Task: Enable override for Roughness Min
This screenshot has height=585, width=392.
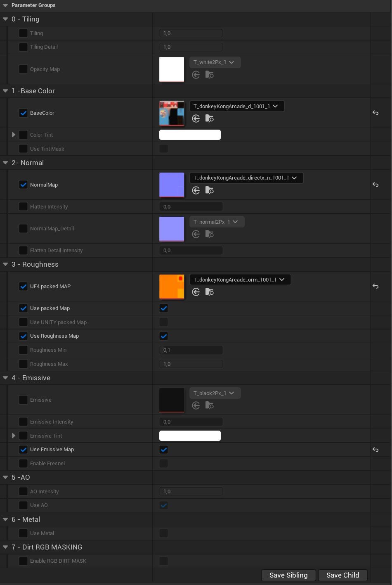Action: (x=24, y=350)
